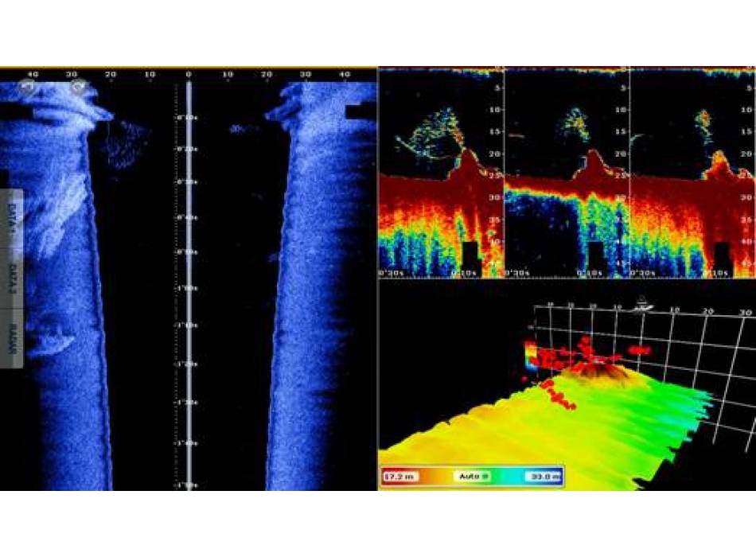The width and height of the screenshot is (756, 557).
Task: Click the 0 mark on side-scan range scale
Action: (x=189, y=74)
